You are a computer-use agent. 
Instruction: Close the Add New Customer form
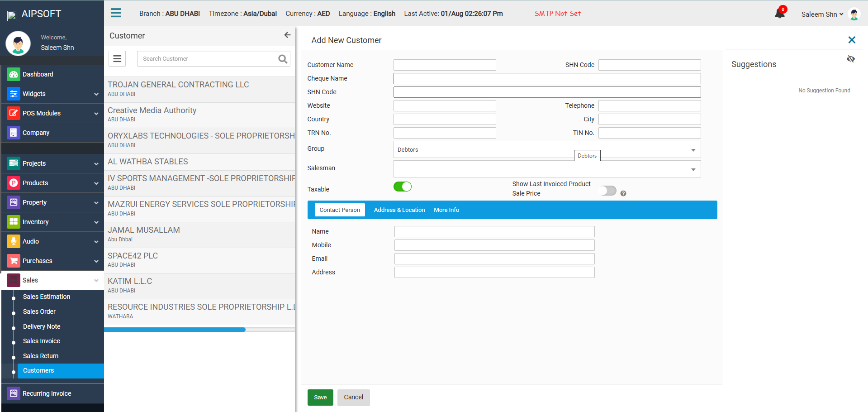(x=852, y=40)
